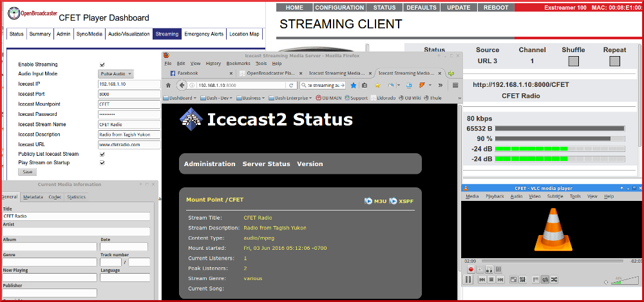Open Emergency Alerts dashboard tab
The height and width of the screenshot is (302, 644).
pos(204,34)
